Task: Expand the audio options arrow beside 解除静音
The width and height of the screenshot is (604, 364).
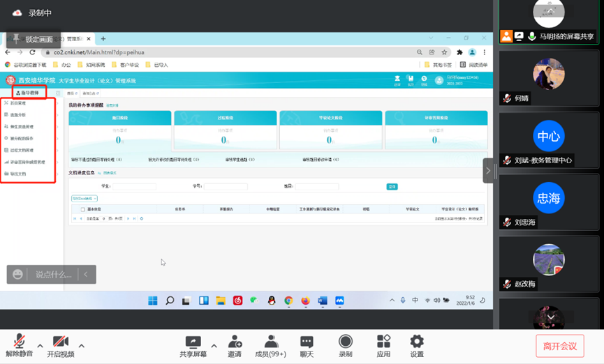Action: (40, 346)
